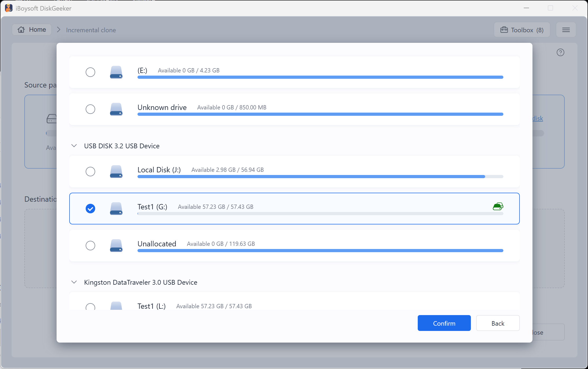The width and height of the screenshot is (588, 369).
Task: Open the Toolbox (8) menu
Action: [522, 30]
